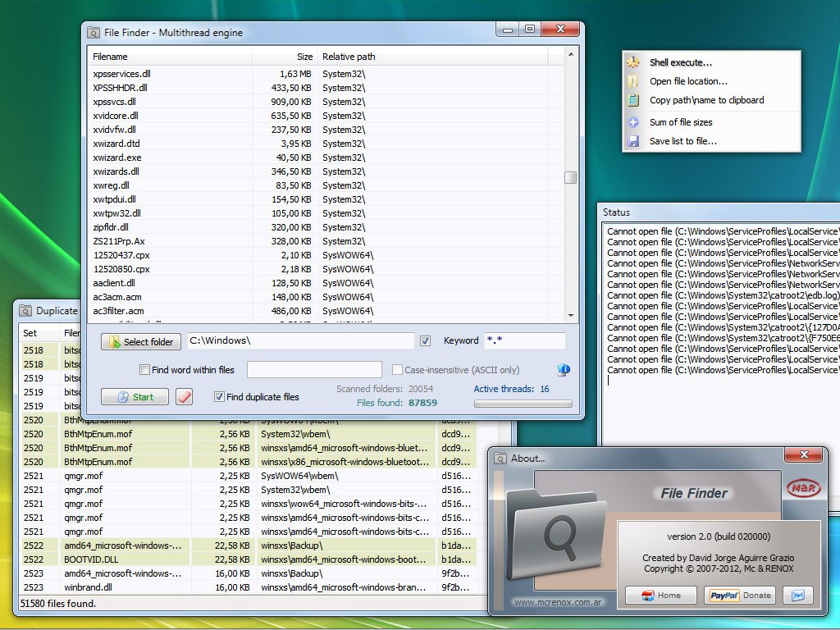Click the PayPal Donate button
This screenshot has width=840, height=630.
(739, 596)
